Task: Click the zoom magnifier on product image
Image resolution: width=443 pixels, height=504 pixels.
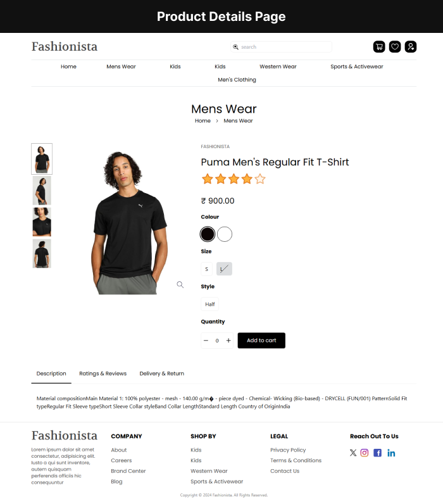Action: (x=180, y=284)
